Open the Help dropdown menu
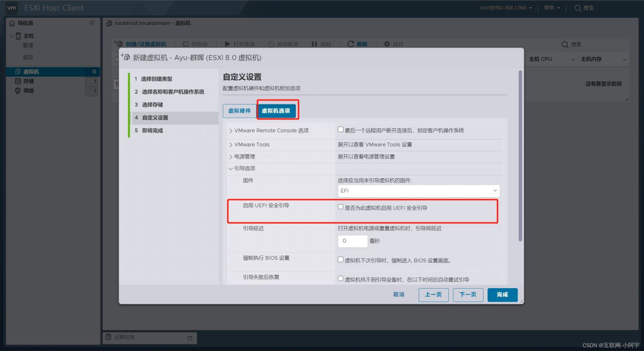The height and width of the screenshot is (351, 644). pyautogui.click(x=552, y=8)
